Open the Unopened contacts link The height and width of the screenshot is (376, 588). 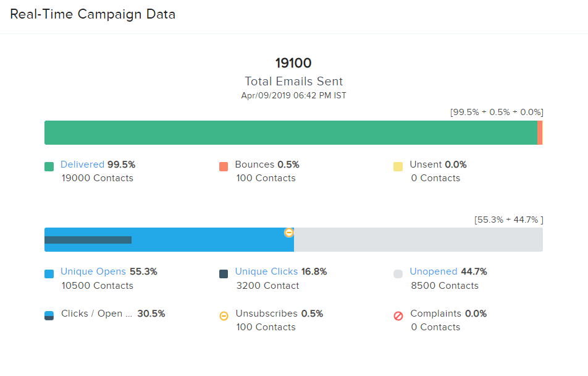(434, 271)
